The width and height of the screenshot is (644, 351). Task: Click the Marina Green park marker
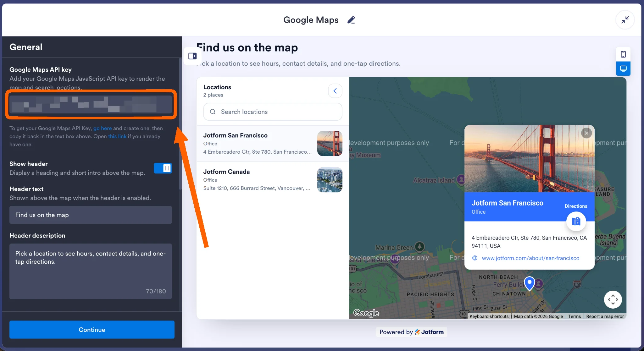[x=419, y=247]
